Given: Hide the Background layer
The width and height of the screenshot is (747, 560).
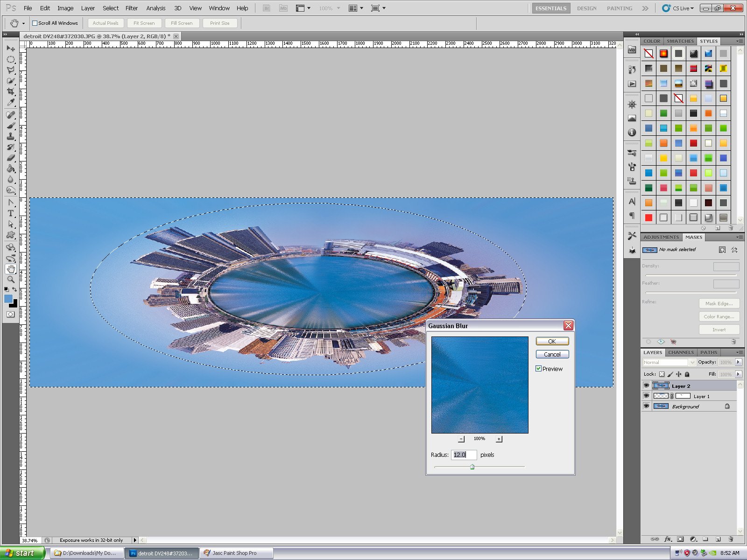Looking at the screenshot, I should (x=646, y=406).
